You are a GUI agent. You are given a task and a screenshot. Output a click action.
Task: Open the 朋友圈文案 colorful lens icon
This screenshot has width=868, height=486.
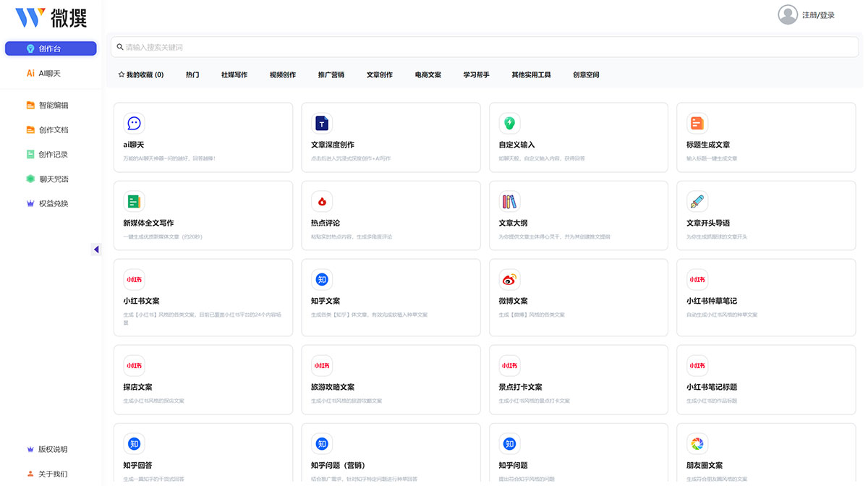(697, 443)
